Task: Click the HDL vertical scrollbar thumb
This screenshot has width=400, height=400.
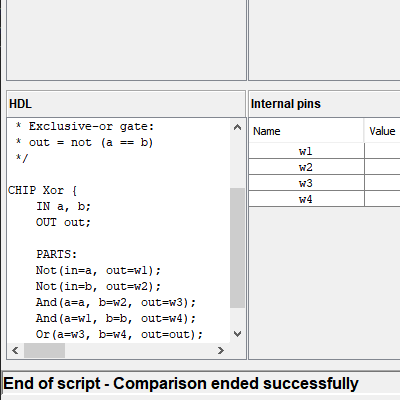Action: click(237, 248)
